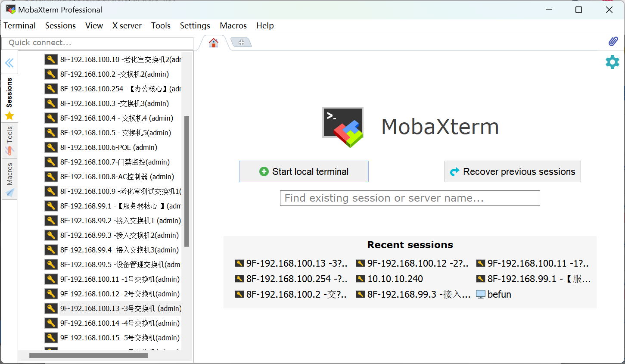Open recent session 8F-192.168.100.254

click(291, 279)
